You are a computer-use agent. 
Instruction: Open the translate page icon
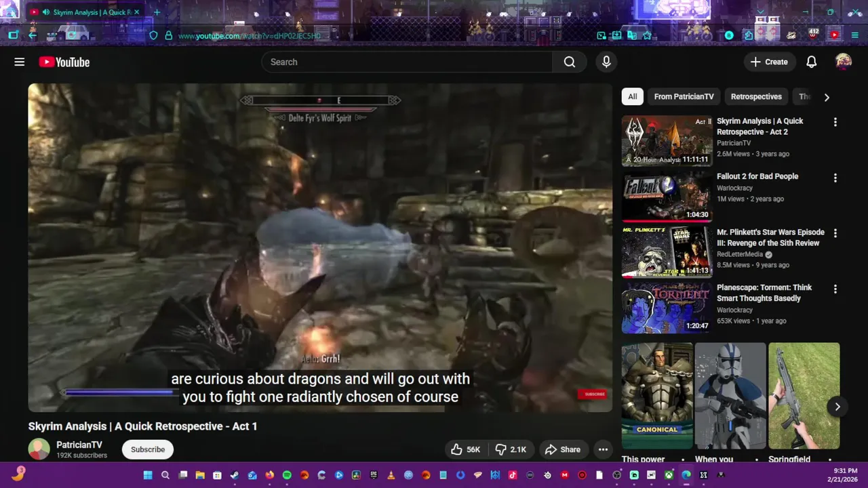click(632, 35)
